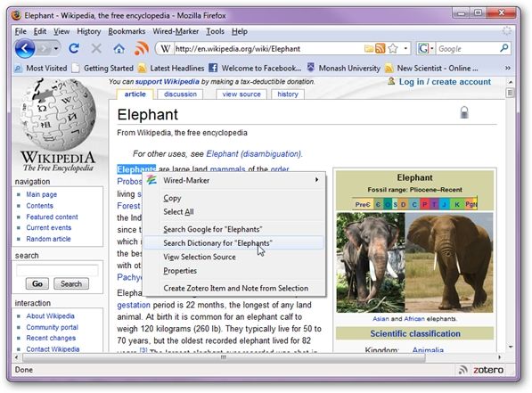Open the back/forward history dropdown arrow
The width and height of the screenshot is (532, 393).
[x=56, y=48]
